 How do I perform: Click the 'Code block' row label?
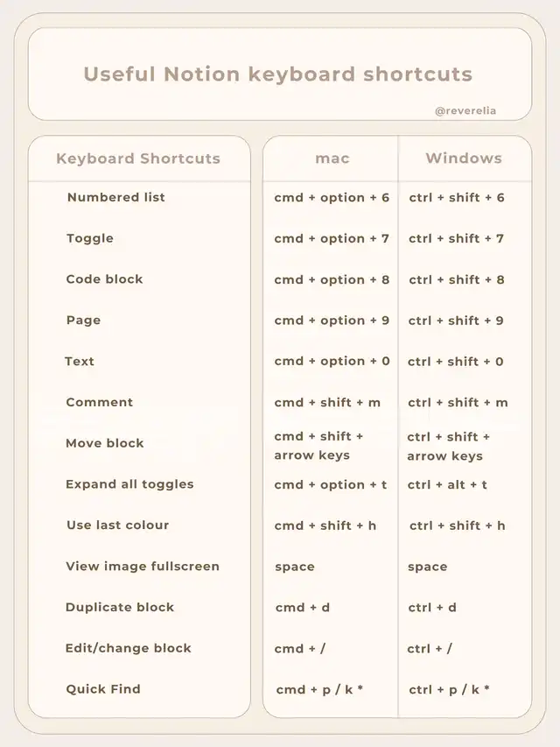pos(104,279)
